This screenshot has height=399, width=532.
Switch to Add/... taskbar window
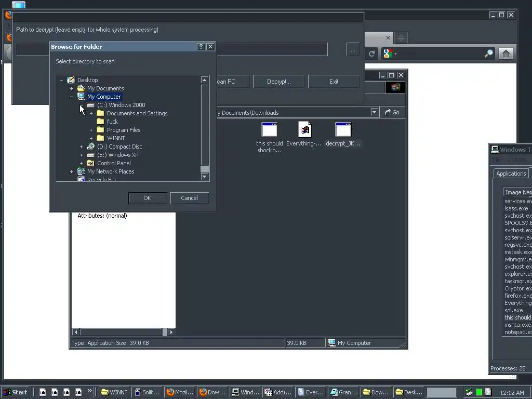tap(278, 392)
